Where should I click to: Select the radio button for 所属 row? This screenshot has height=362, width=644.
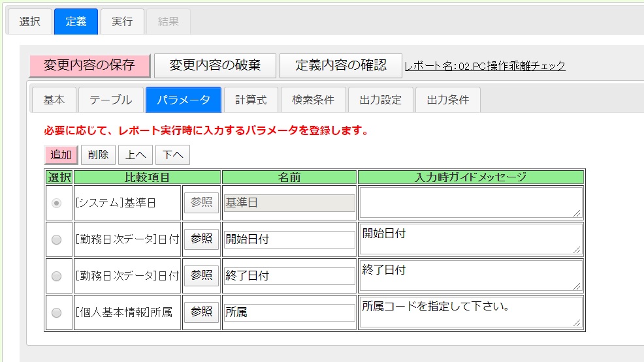click(57, 312)
